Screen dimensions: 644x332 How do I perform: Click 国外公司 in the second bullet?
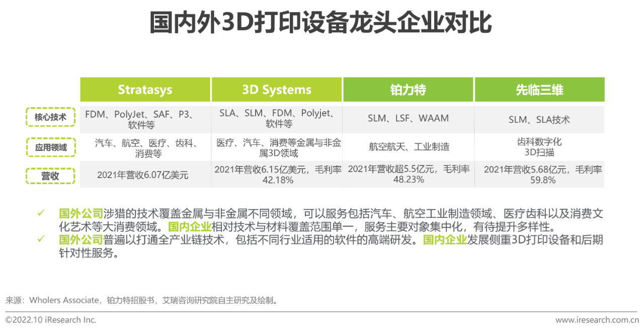[81, 239]
